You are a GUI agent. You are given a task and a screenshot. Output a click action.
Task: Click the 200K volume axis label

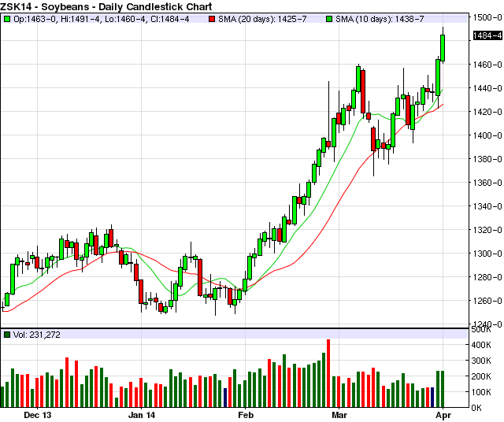pos(481,376)
